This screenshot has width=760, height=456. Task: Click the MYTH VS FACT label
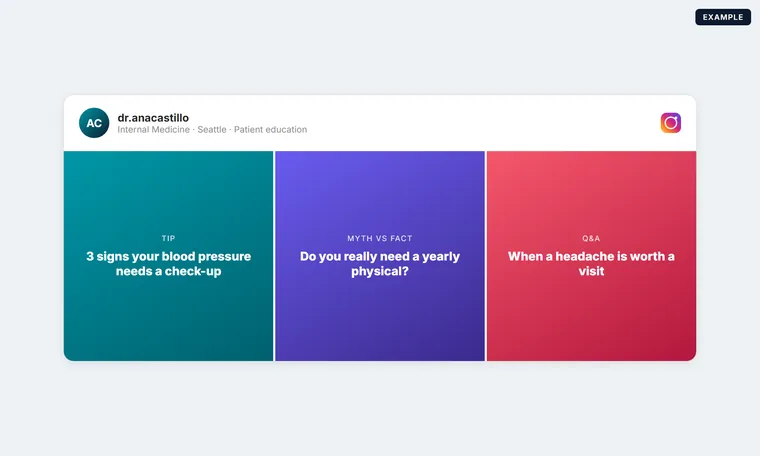click(380, 238)
